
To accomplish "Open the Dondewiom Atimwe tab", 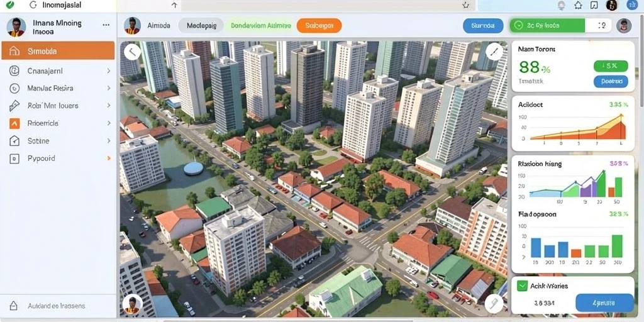I will coord(261,25).
